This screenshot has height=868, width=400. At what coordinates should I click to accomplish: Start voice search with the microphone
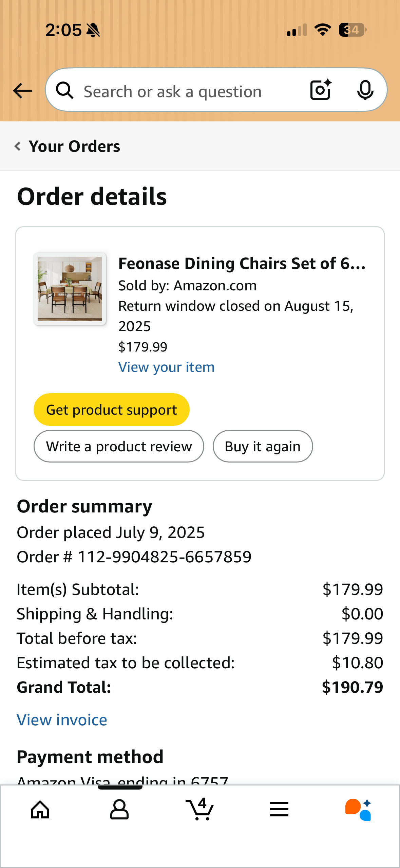(365, 90)
